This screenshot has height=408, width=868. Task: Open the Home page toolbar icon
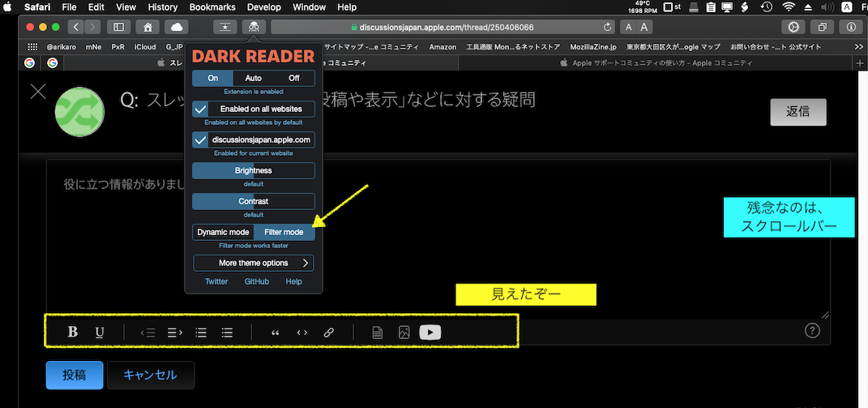[148, 27]
